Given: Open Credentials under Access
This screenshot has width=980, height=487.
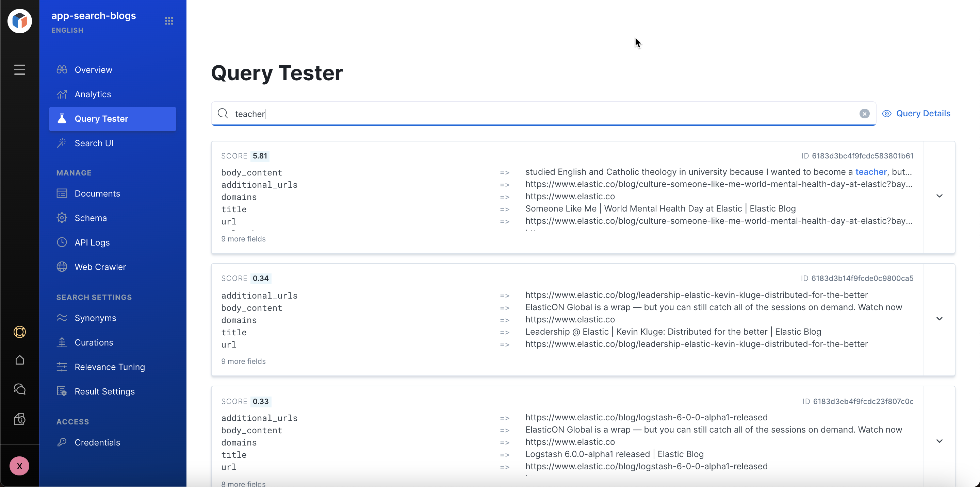Looking at the screenshot, I should tap(97, 442).
